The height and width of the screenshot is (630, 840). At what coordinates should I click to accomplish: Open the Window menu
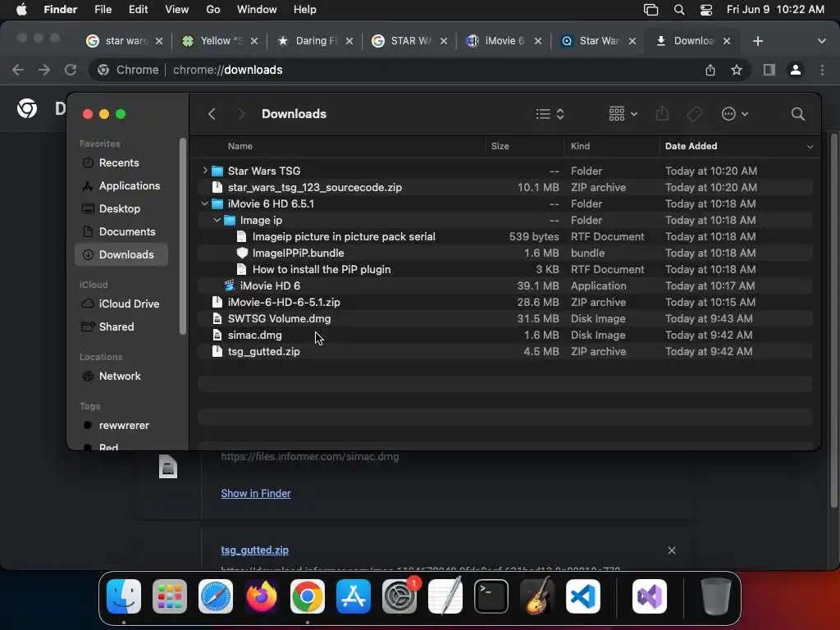tap(257, 10)
